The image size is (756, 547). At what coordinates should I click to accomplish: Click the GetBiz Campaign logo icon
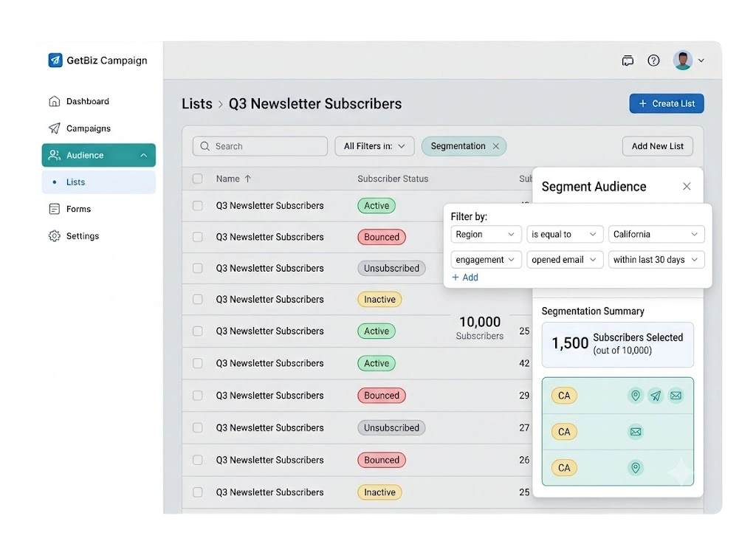(x=55, y=61)
